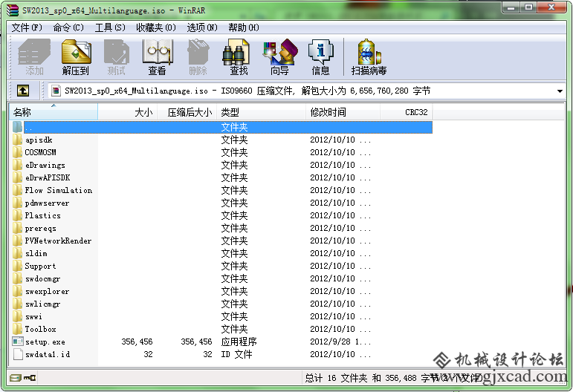Select the sldim folder name

coord(36,253)
